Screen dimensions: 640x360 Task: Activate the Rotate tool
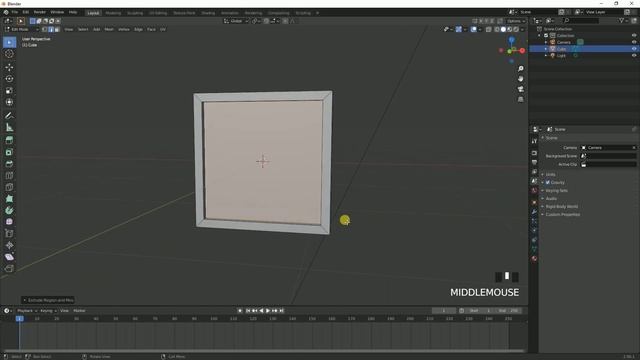9,79
